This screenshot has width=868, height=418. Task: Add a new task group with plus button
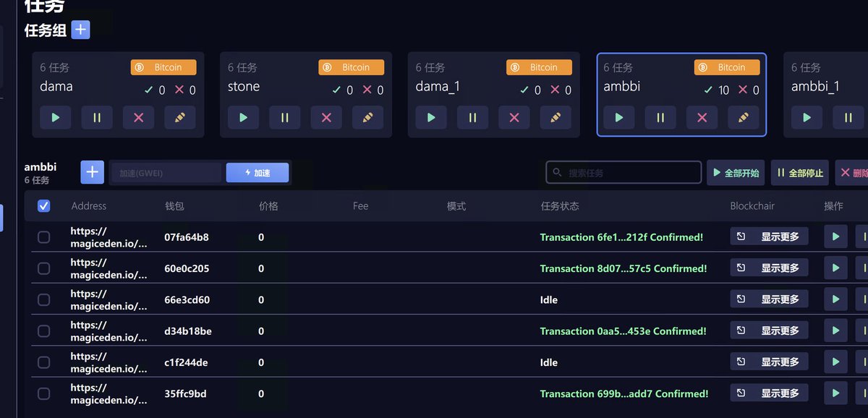coord(80,30)
